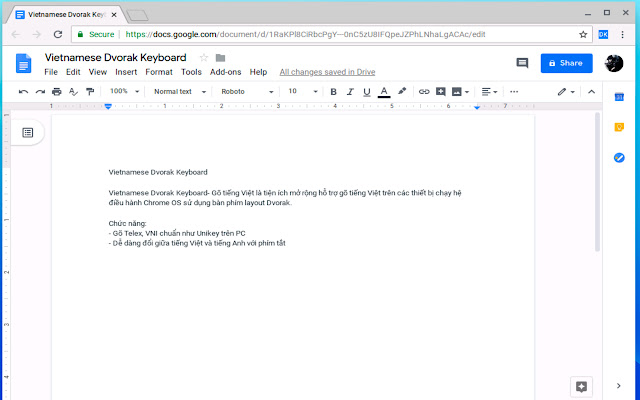
Task: Open the View menu
Action: [98, 72]
